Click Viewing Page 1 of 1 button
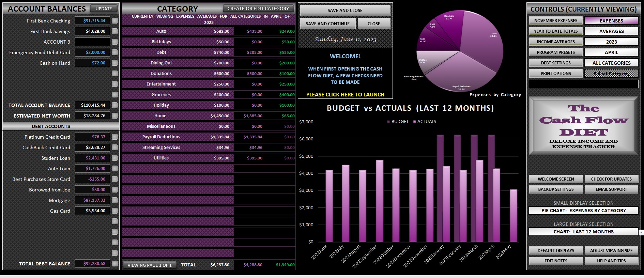 [150, 265]
